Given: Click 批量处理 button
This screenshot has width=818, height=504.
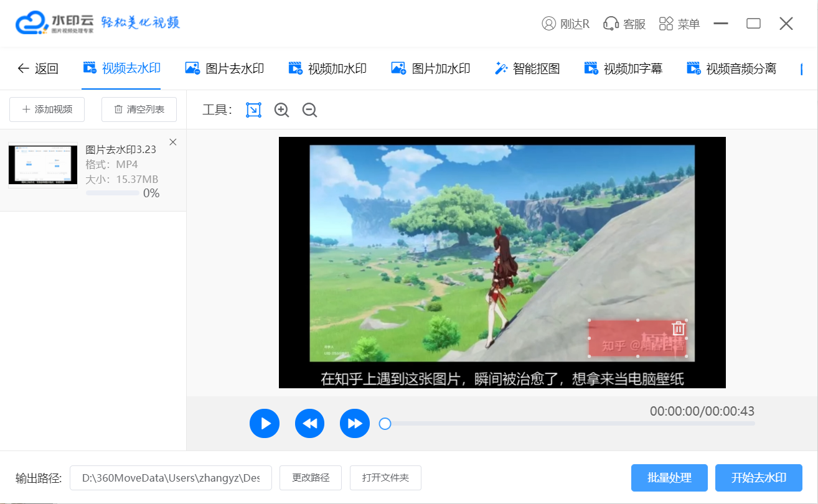Looking at the screenshot, I should [x=669, y=478].
